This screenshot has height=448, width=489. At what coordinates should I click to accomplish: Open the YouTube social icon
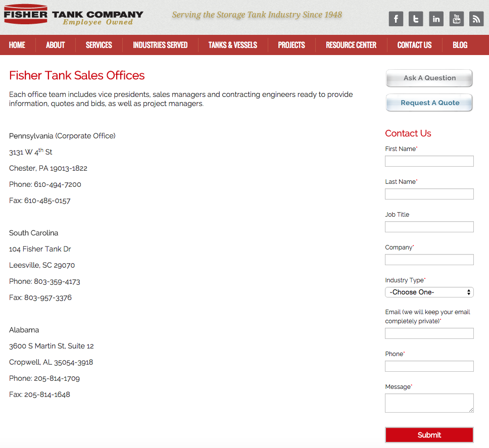tap(456, 19)
